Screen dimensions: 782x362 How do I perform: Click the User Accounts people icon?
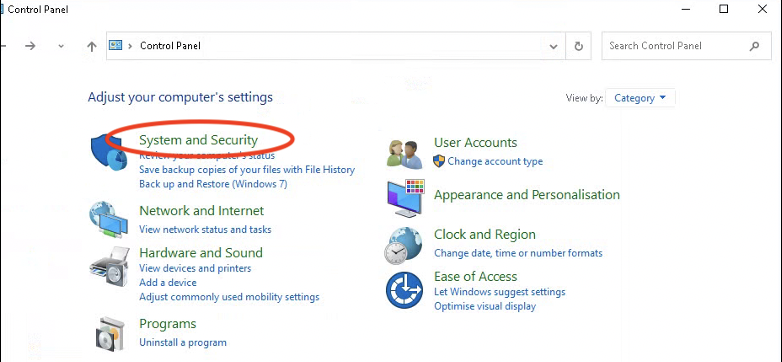404,154
